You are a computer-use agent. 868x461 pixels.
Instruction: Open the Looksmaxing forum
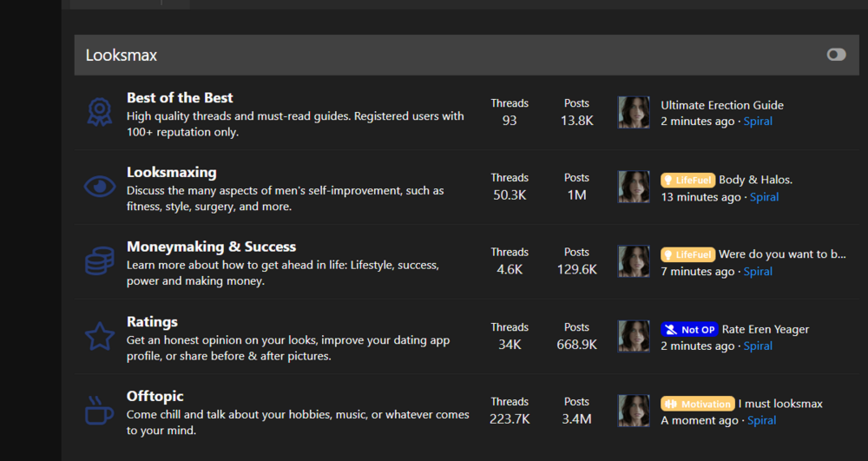(171, 173)
